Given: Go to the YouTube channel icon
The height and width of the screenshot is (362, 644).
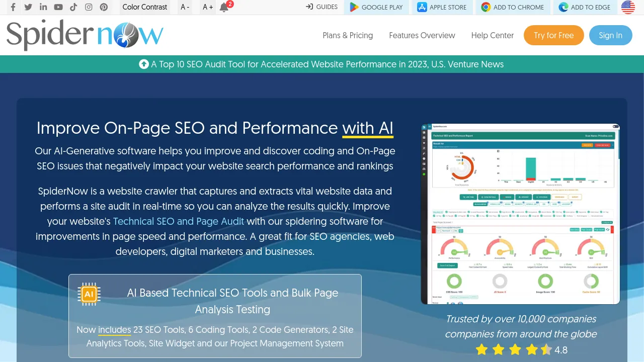Looking at the screenshot, I should 58,7.
